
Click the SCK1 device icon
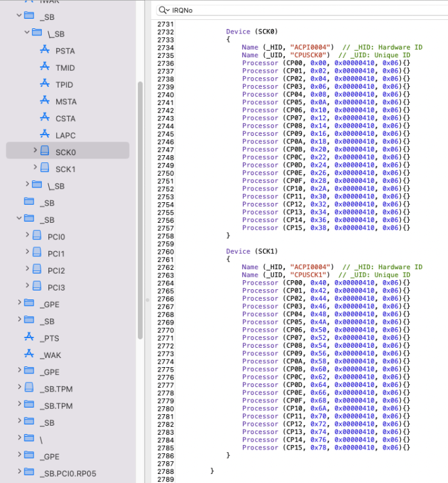pos(45,167)
